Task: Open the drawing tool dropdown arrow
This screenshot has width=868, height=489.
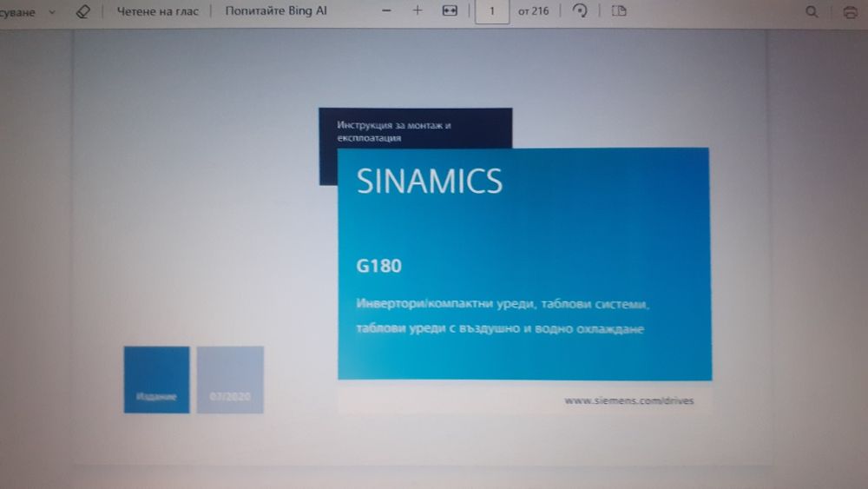Action: (52, 11)
